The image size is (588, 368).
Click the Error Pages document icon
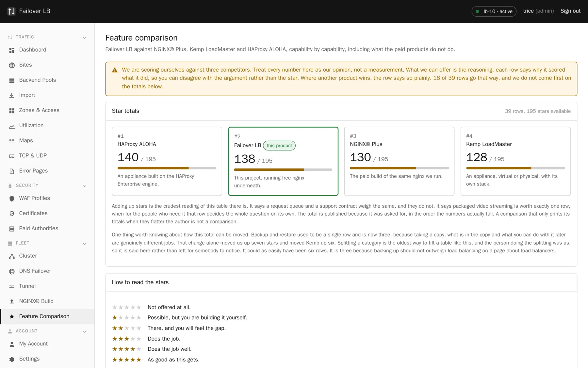pos(12,171)
